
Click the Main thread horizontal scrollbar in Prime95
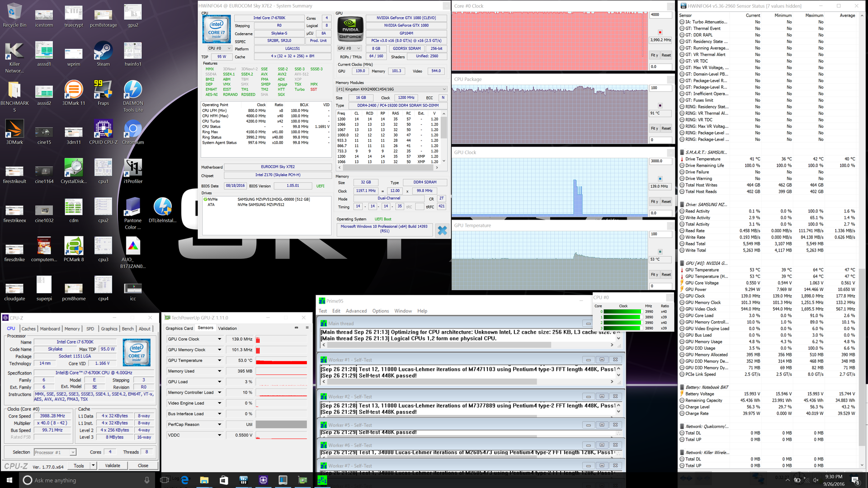coord(468,345)
